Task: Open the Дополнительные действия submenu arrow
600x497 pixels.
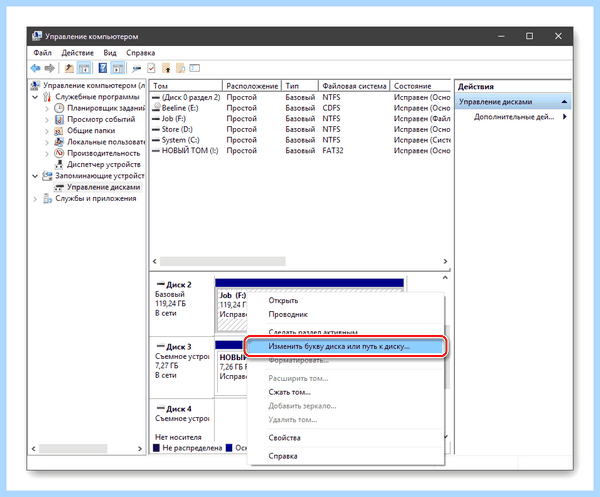Action: [565, 117]
